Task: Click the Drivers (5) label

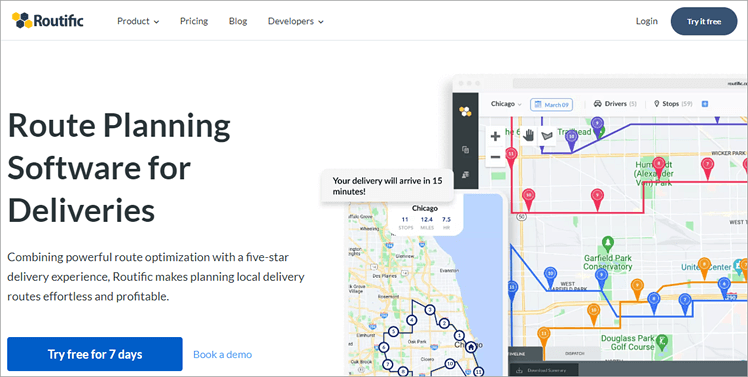Action: (620, 104)
